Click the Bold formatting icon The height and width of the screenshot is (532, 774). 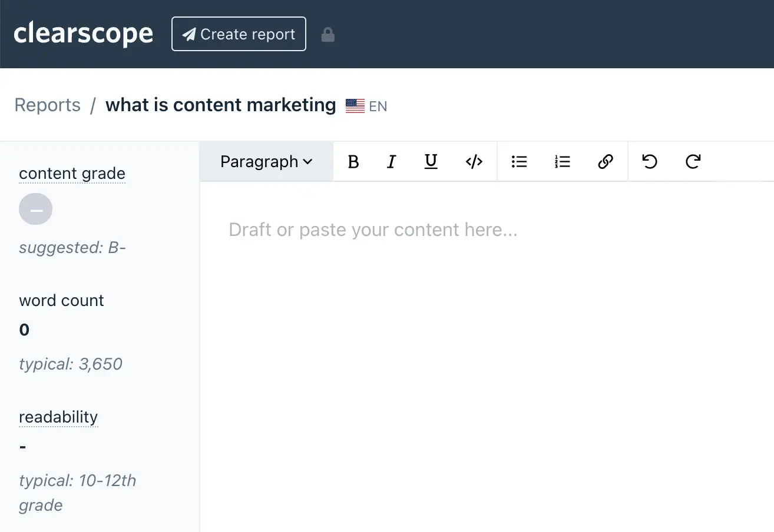click(353, 162)
